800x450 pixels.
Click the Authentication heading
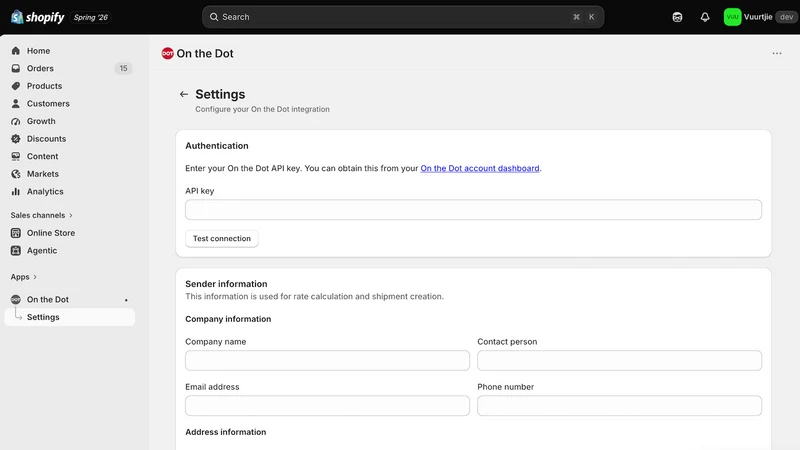click(x=217, y=146)
